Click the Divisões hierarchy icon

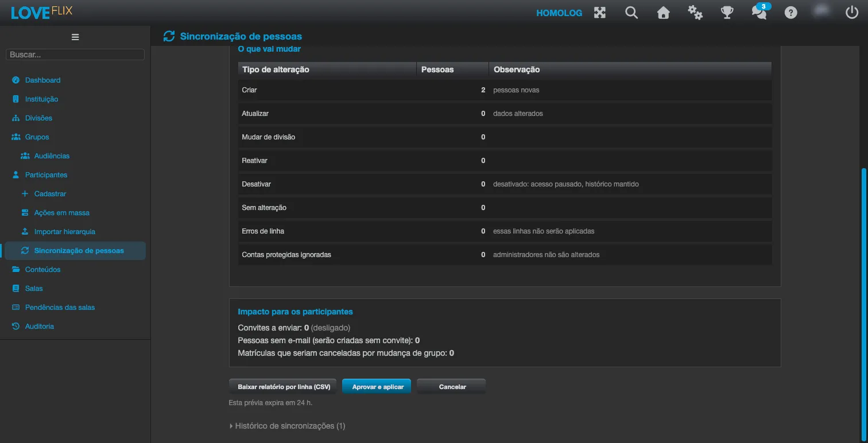[16, 118]
